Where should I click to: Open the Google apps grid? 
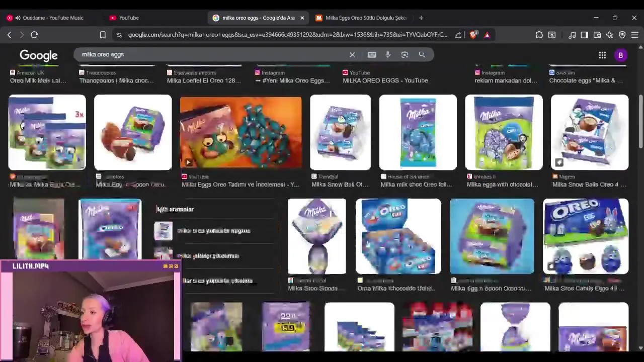602,55
